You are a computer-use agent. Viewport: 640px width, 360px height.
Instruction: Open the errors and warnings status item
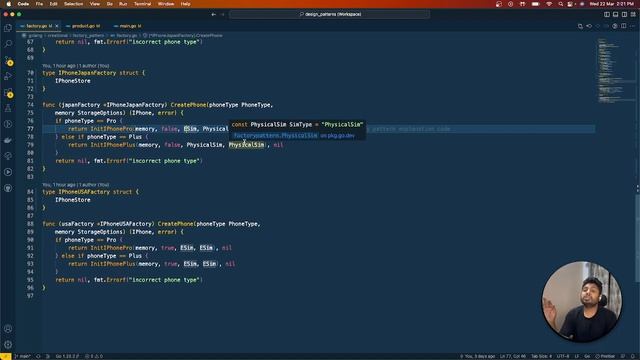94,356
